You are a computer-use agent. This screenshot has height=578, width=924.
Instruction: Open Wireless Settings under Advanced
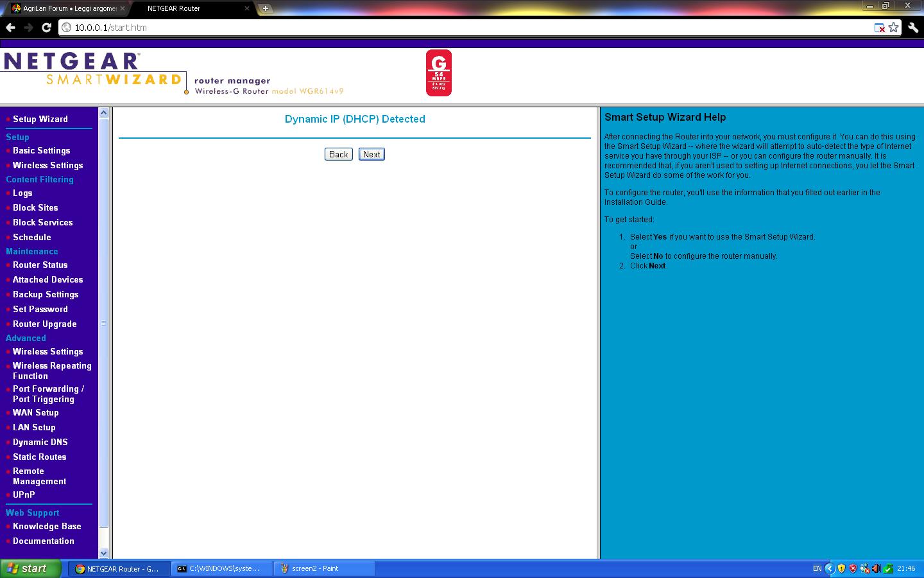point(47,351)
